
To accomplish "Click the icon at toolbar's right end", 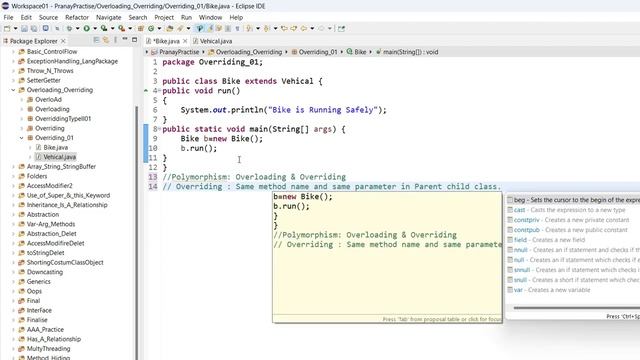I will (342, 29).
